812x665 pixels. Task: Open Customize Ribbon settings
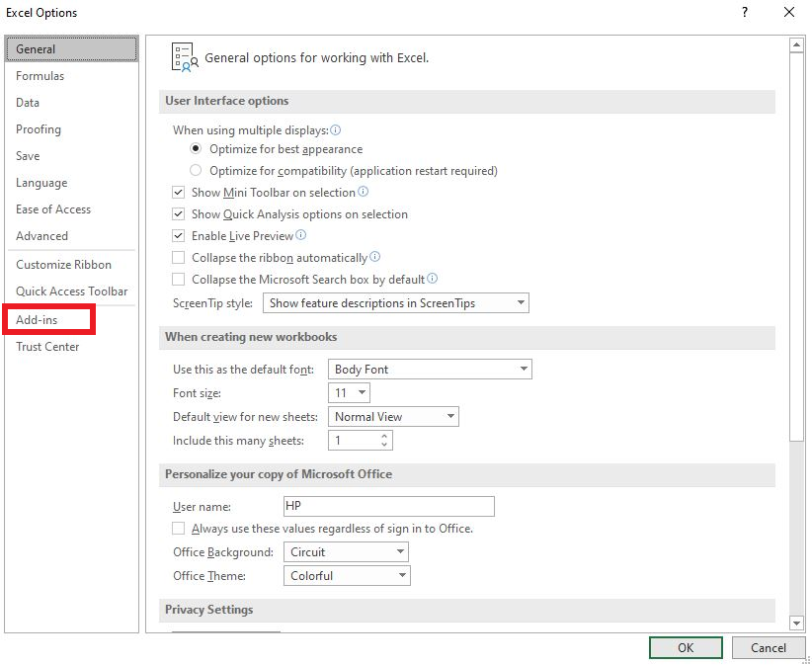tap(71, 265)
